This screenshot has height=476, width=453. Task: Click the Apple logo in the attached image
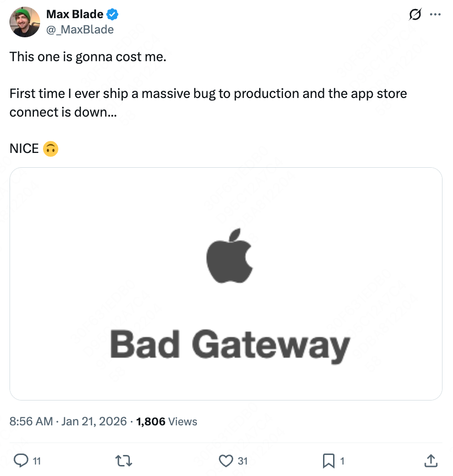229,256
